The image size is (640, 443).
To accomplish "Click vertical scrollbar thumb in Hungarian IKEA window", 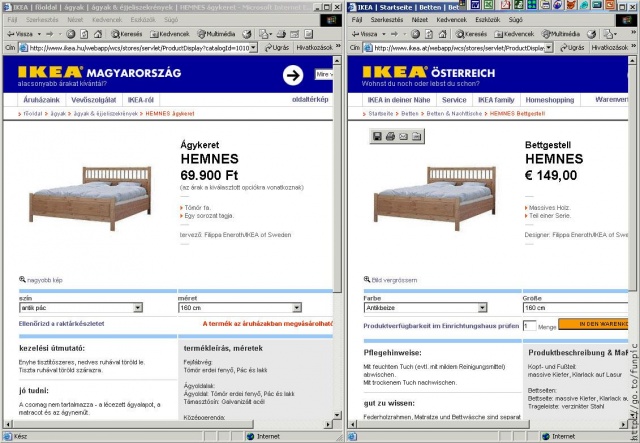I will [337, 178].
